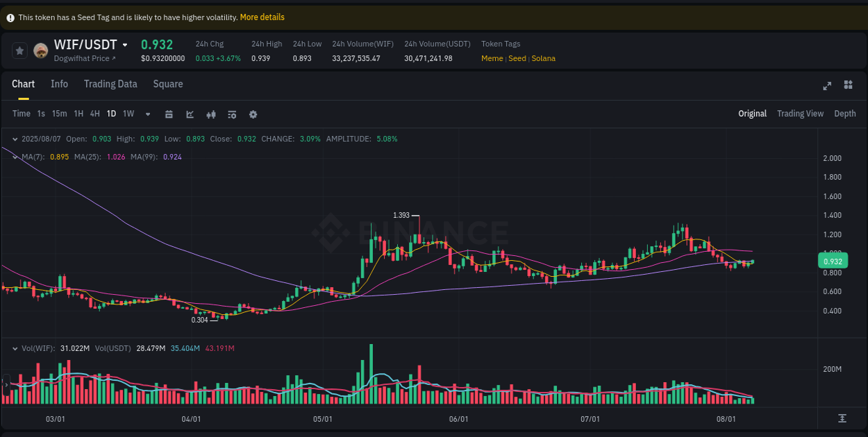Image resolution: width=868 pixels, height=437 pixels.
Task: Click the download icon below the price axis
Action: click(x=842, y=418)
